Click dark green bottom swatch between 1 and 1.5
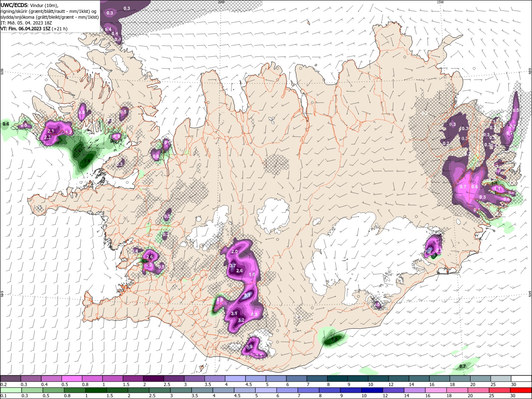532x399 pixels. (x=96, y=390)
